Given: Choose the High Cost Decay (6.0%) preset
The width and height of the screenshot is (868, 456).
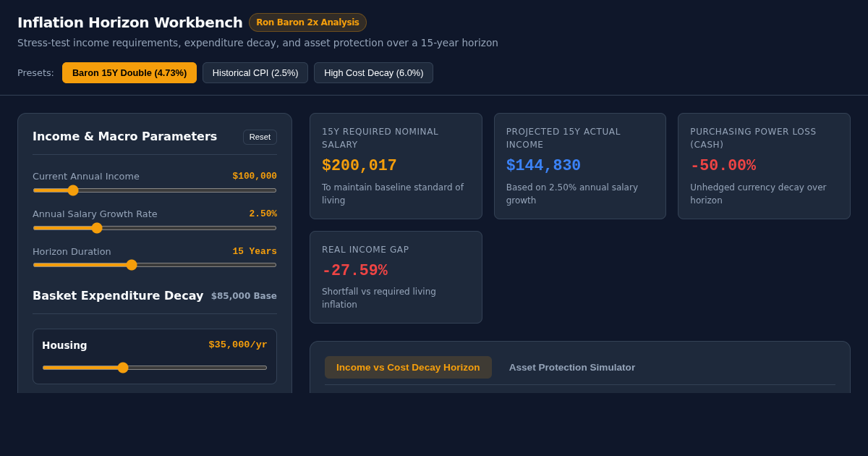Looking at the screenshot, I should [x=373, y=72].
